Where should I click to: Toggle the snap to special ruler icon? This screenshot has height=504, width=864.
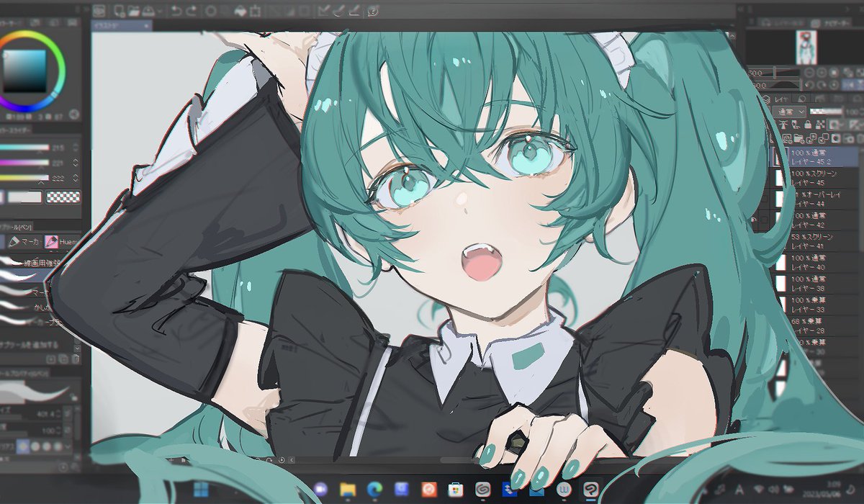(338, 11)
